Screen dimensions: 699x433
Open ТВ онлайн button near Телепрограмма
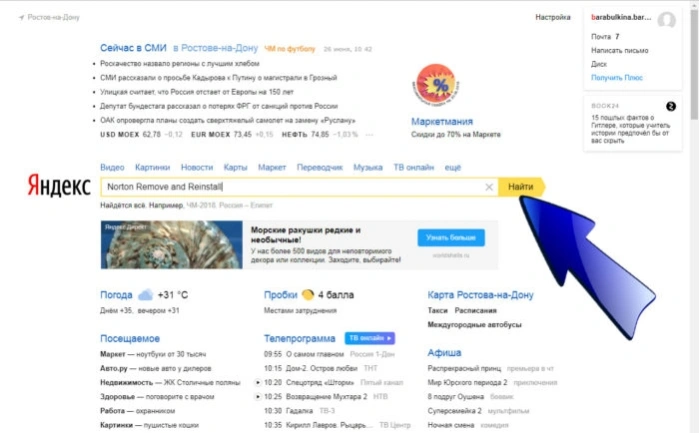(370, 338)
